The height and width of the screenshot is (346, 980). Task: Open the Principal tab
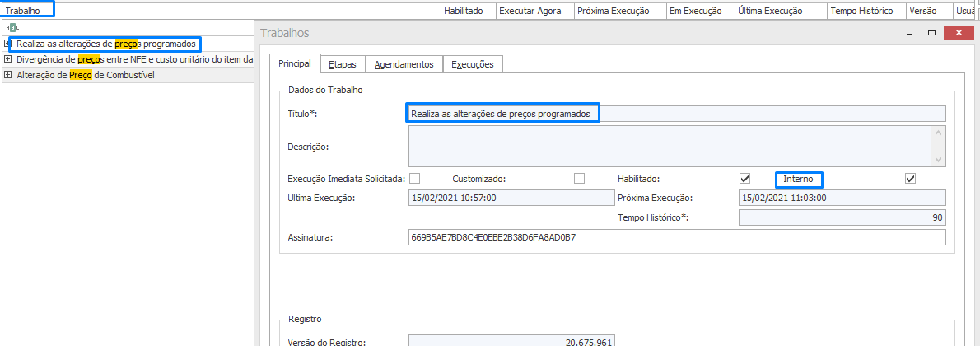[x=295, y=63]
